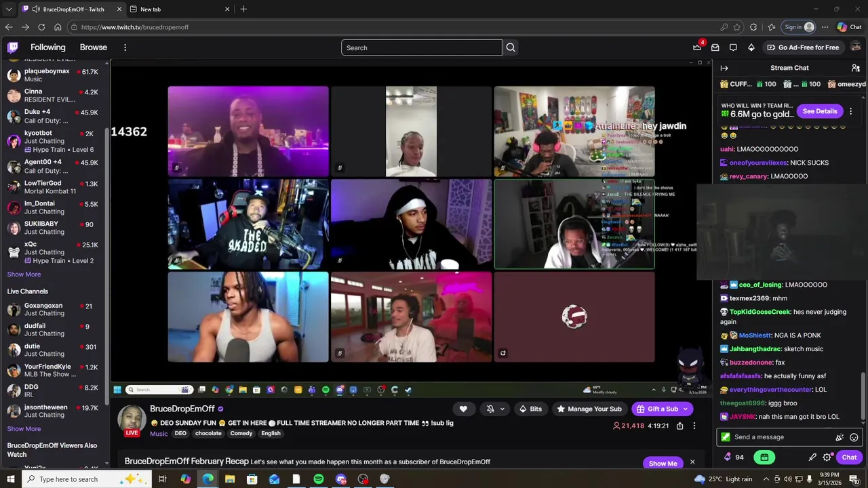
Task: Open the Twitch notifications inbox icon
Action: click(715, 47)
